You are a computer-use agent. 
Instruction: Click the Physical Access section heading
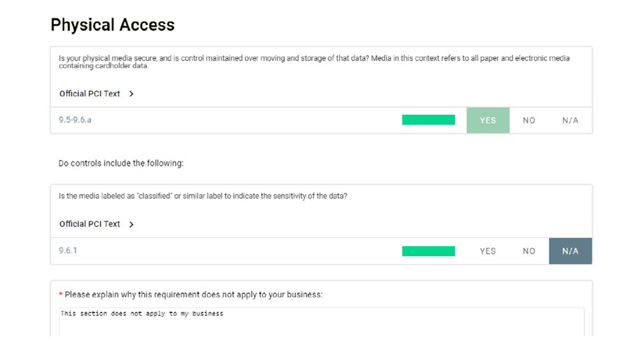[112, 24]
